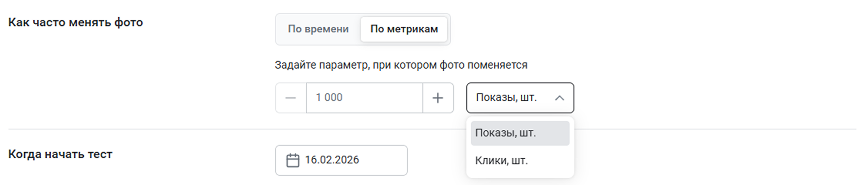The height and width of the screenshot is (185, 868).
Task: Click the blank space right of number field
Action: point(460,98)
